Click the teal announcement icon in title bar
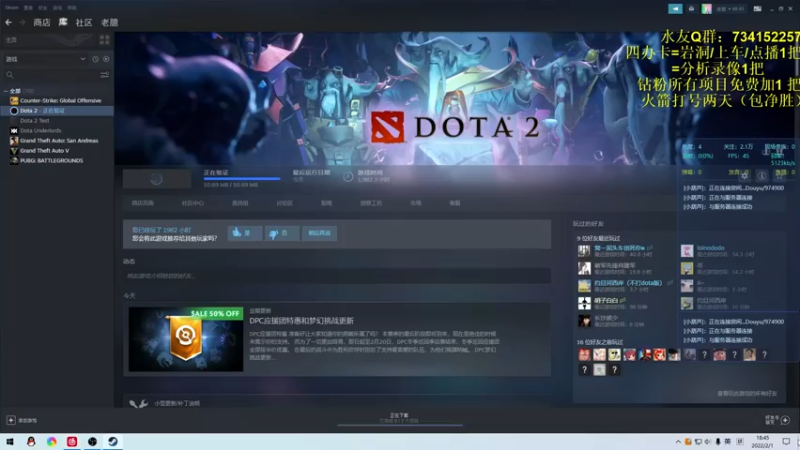 pyautogui.click(x=675, y=9)
